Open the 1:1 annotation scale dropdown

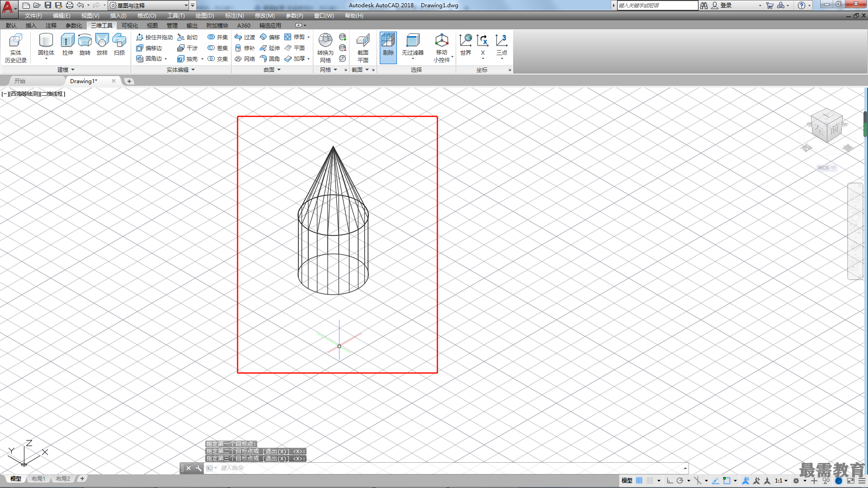(781, 481)
